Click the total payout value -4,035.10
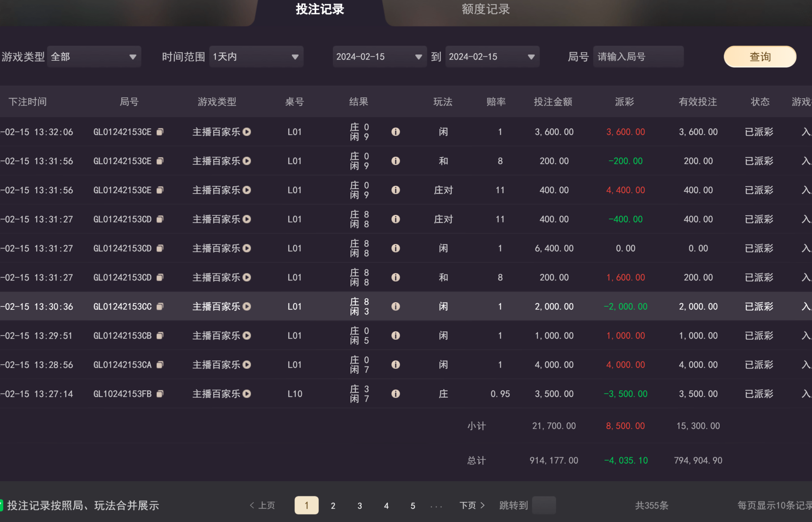The width and height of the screenshot is (812, 522). coord(626,460)
